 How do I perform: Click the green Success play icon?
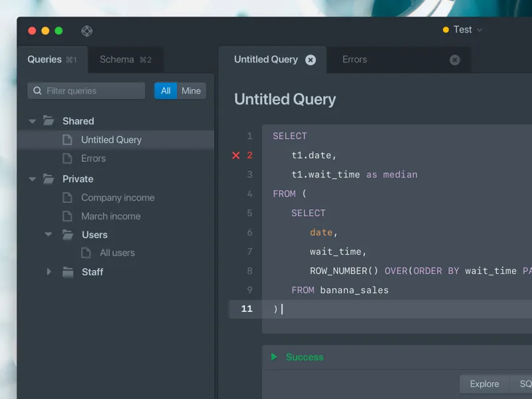[x=274, y=356]
